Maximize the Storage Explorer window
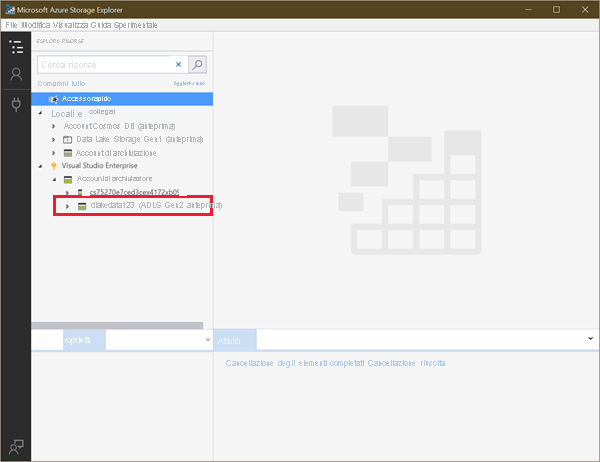 556,10
